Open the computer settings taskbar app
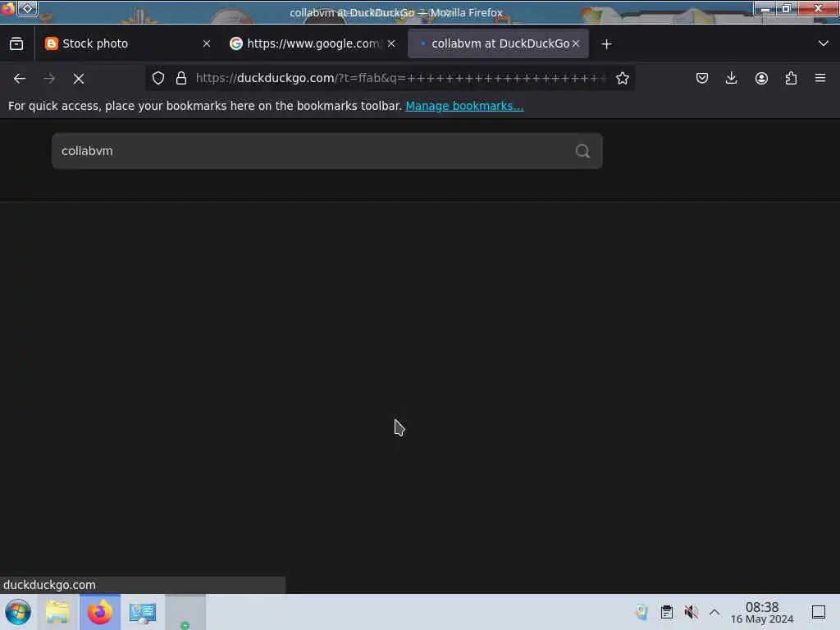Image resolution: width=840 pixels, height=630 pixels. pos(143,612)
